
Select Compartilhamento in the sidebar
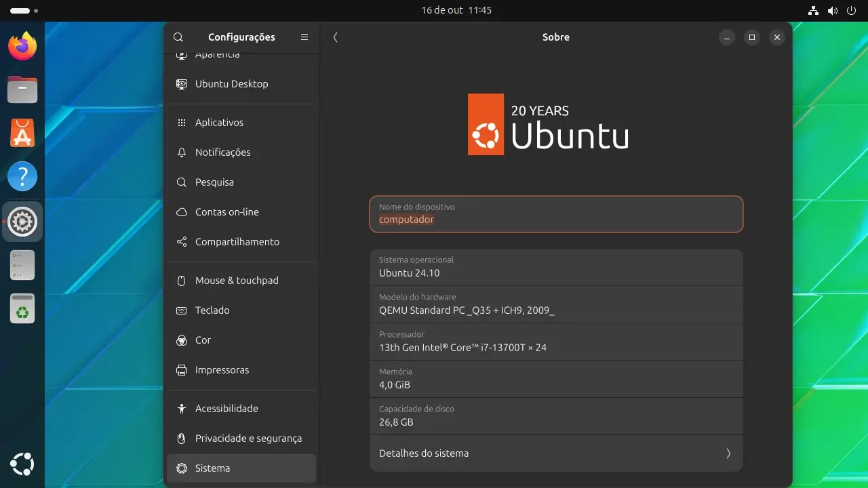241,242
